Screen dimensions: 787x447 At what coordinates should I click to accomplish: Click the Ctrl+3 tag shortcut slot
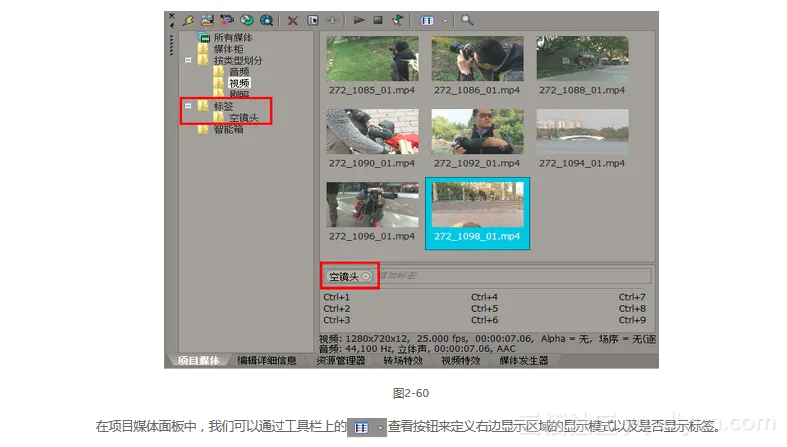(336, 320)
